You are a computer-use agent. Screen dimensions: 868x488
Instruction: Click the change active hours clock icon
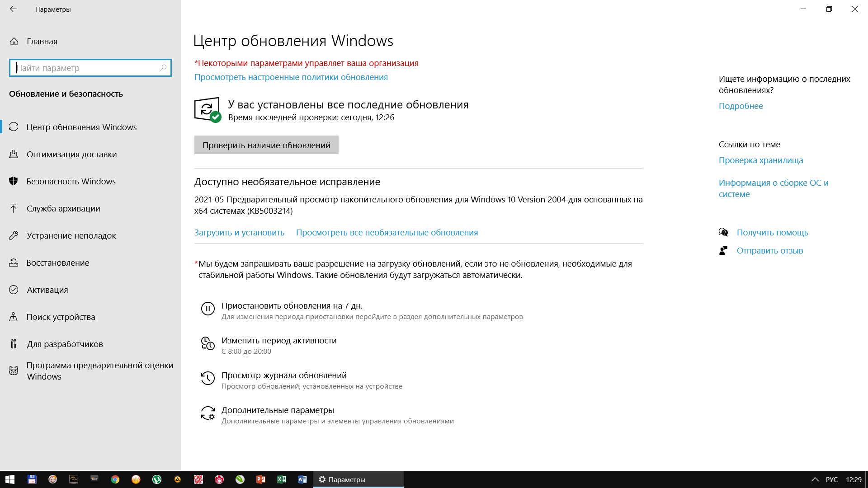click(x=208, y=343)
